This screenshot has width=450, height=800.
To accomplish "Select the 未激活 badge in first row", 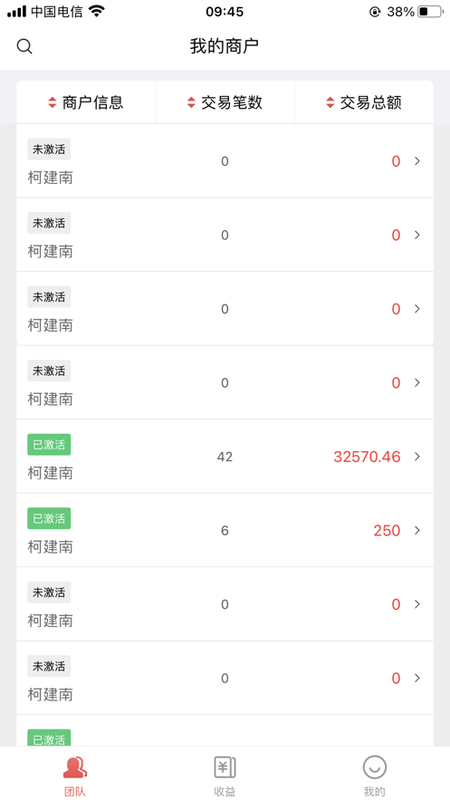I will tap(49, 149).
